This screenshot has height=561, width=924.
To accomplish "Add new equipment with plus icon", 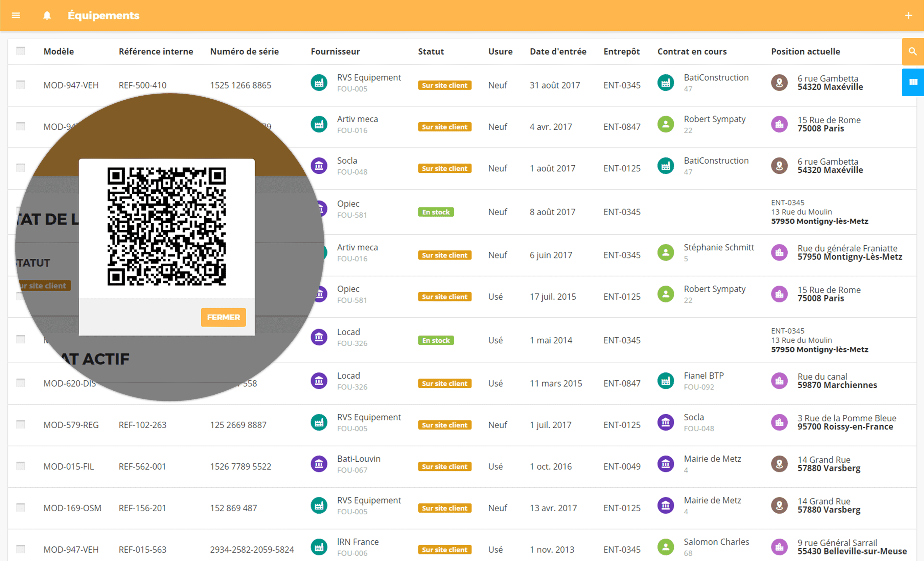I will (x=908, y=15).
